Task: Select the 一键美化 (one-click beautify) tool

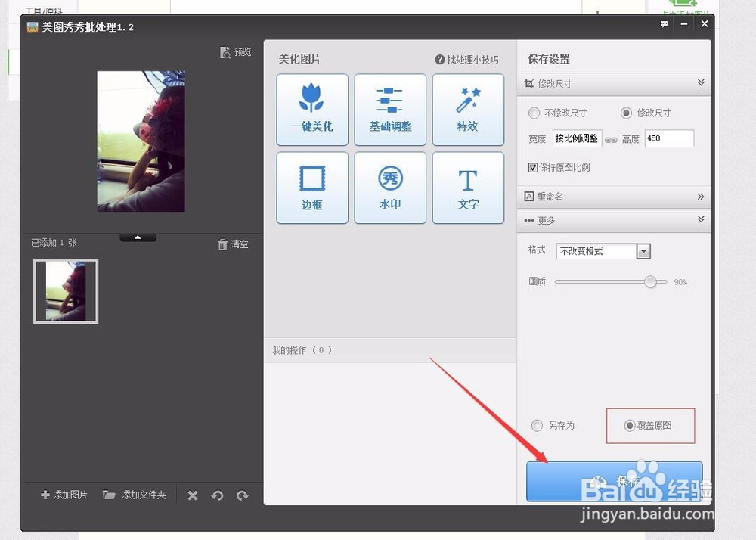Action: tap(311, 109)
